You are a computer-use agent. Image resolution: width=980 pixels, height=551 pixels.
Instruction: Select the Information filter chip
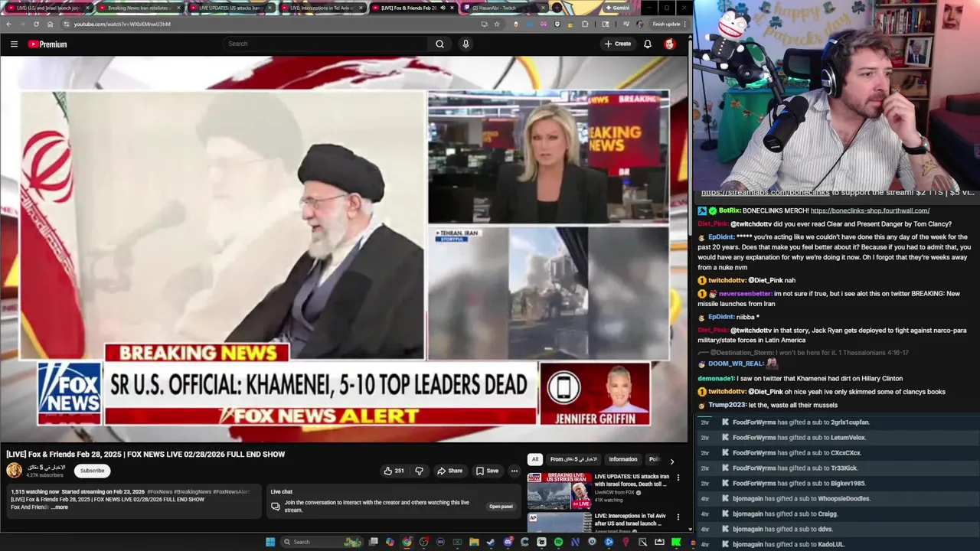(x=622, y=459)
